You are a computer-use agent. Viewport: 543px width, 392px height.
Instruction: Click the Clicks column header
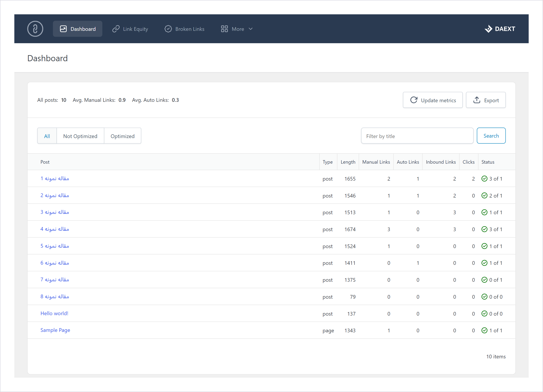click(x=469, y=162)
